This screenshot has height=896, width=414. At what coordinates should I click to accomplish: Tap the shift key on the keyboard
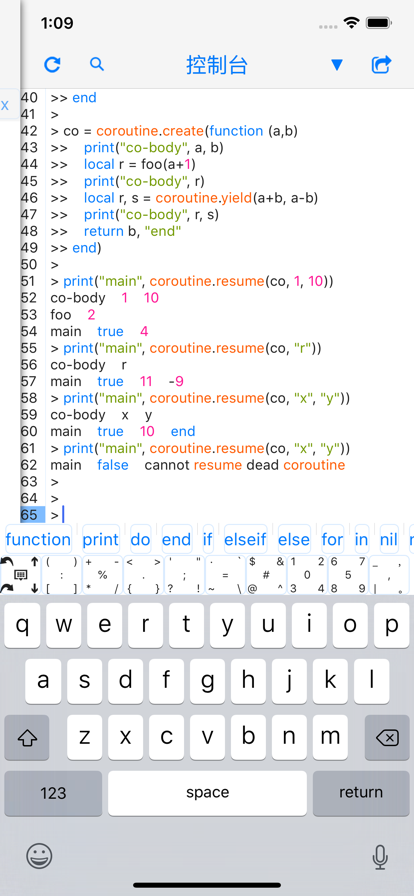[27, 738]
